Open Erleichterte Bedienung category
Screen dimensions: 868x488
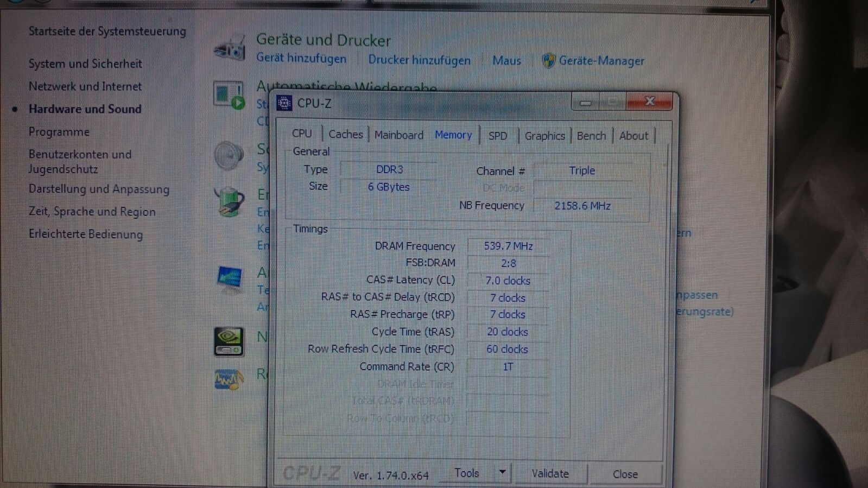click(x=86, y=235)
